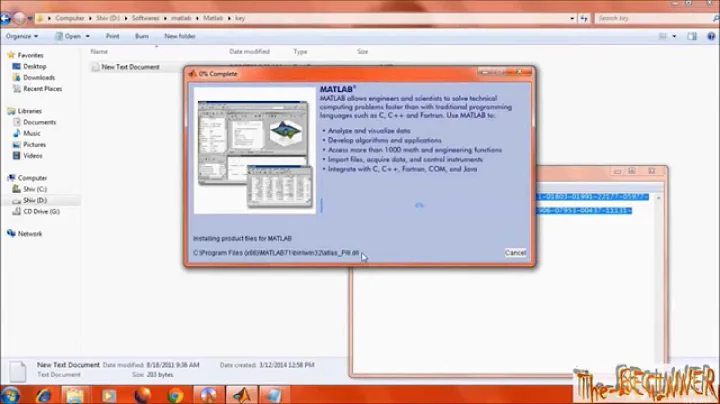Image resolution: width=720 pixels, height=404 pixels.
Task: Click Print in the Explorer toolbar
Action: (x=112, y=36)
